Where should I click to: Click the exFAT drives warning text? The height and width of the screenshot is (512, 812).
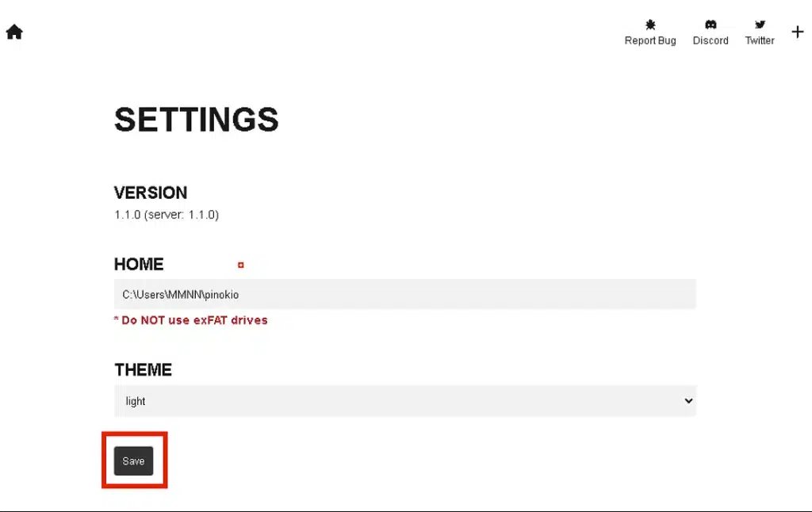click(x=191, y=320)
